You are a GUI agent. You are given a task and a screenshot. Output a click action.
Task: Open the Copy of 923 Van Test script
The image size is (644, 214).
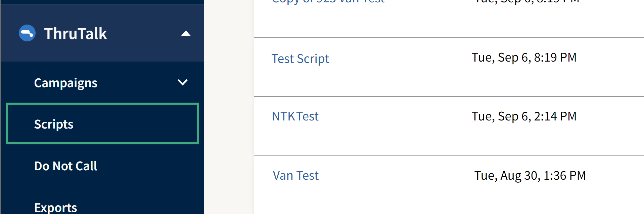(x=327, y=2)
